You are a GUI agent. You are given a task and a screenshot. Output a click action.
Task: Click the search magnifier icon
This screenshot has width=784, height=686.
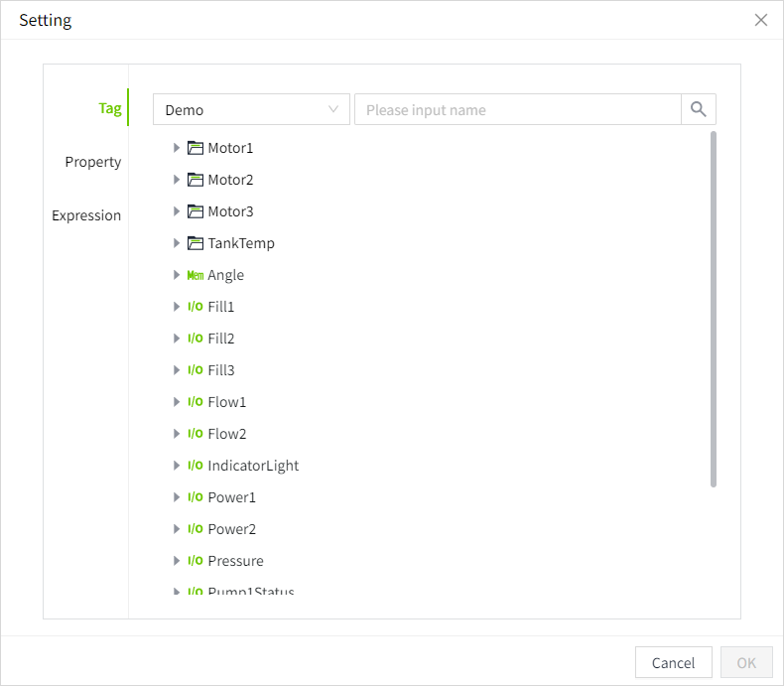(699, 109)
